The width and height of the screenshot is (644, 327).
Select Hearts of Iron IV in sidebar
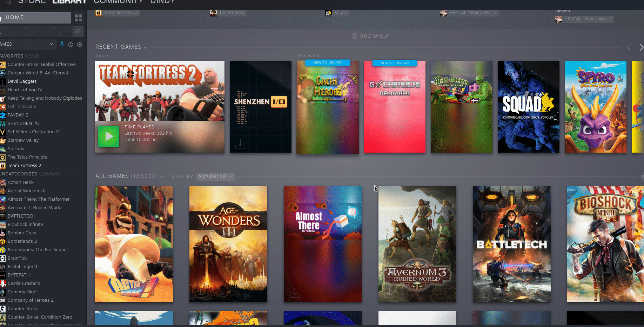25,90
